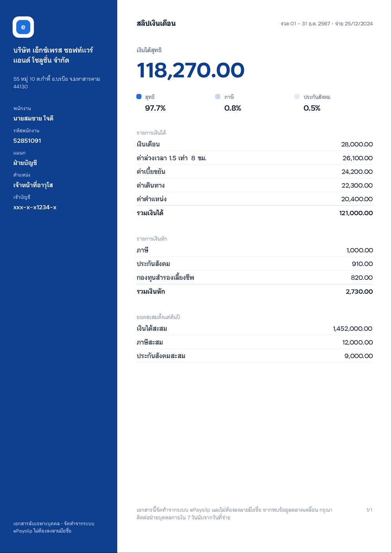The image size is (392, 553).
Task: Click the สลิปเงินเดือน document title
Action: click(156, 24)
